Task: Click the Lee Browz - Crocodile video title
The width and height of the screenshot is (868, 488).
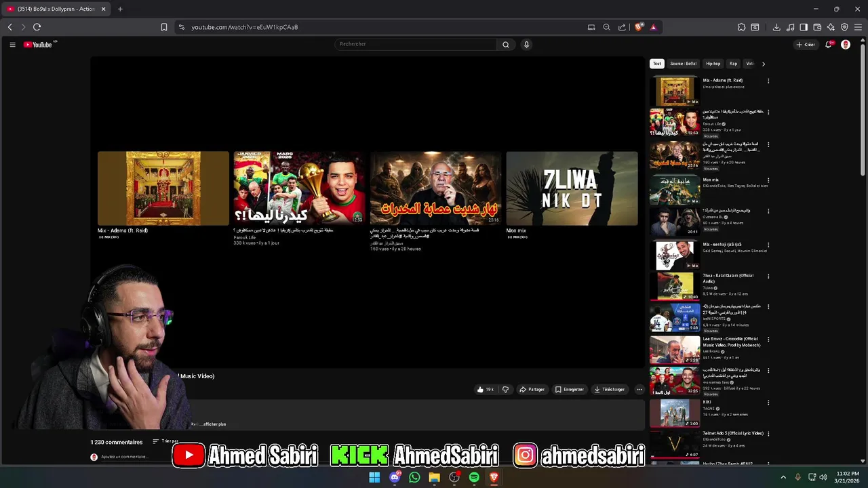Action: click(x=731, y=342)
